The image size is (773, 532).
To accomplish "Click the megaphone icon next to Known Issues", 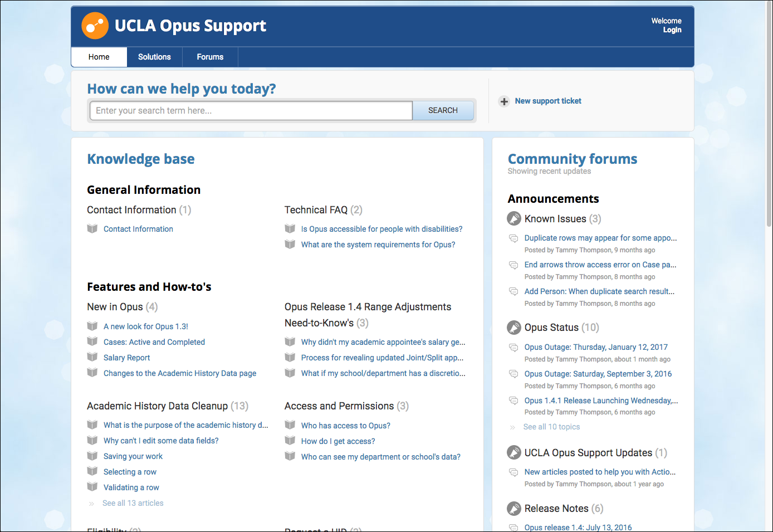I will (x=514, y=219).
